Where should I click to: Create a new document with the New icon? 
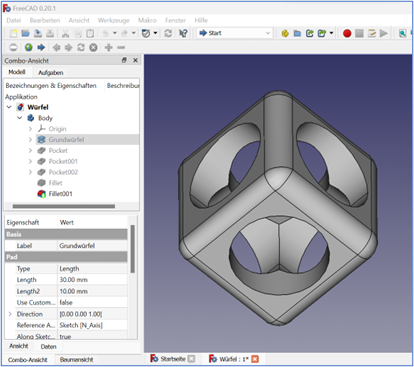(13, 33)
